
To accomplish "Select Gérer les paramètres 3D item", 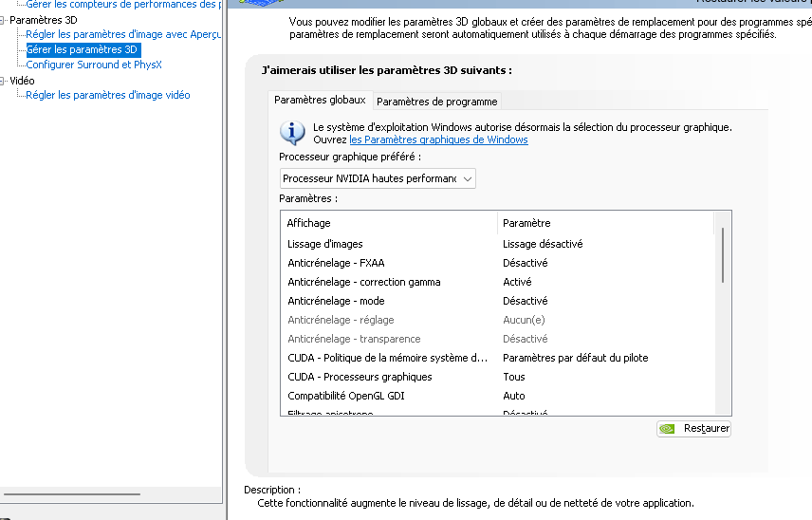I will [x=82, y=49].
